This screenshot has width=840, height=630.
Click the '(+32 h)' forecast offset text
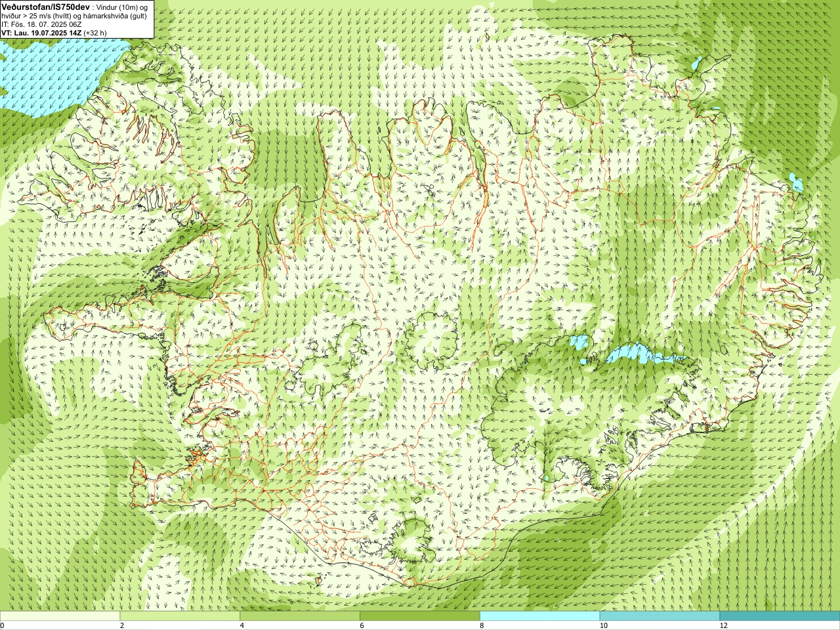coord(95,33)
